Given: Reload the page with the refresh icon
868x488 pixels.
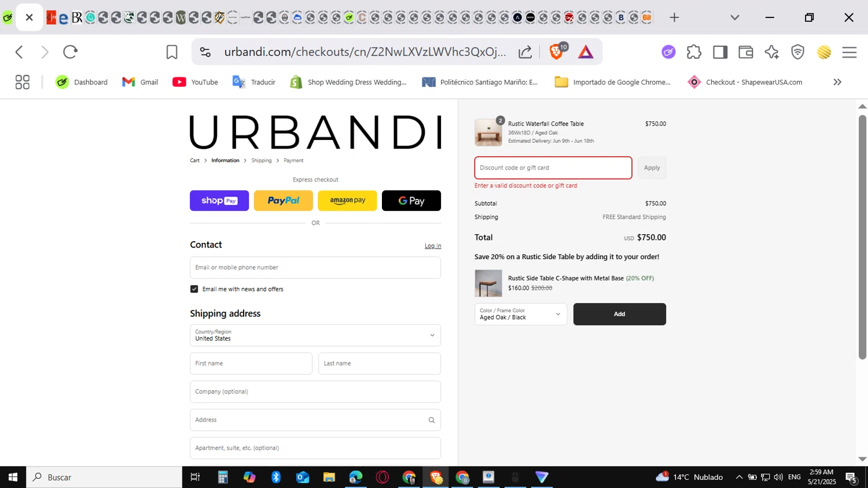Looking at the screenshot, I should [x=70, y=52].
